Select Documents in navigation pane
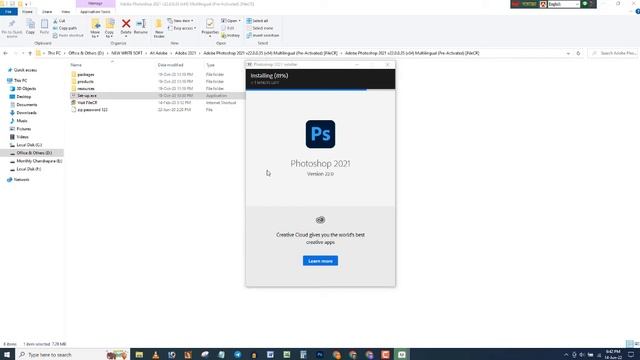This screenshot has height=360, width=640. [27, 105]
